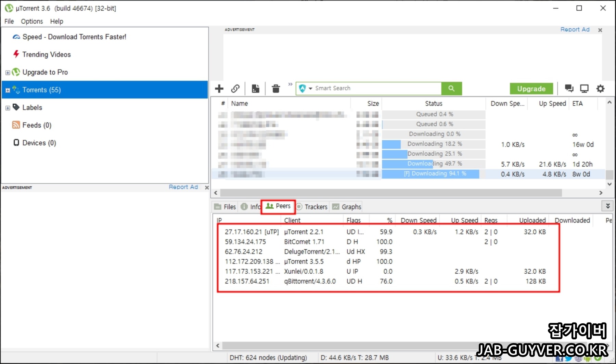Open the File menu
616x364 pixels.
9,21
